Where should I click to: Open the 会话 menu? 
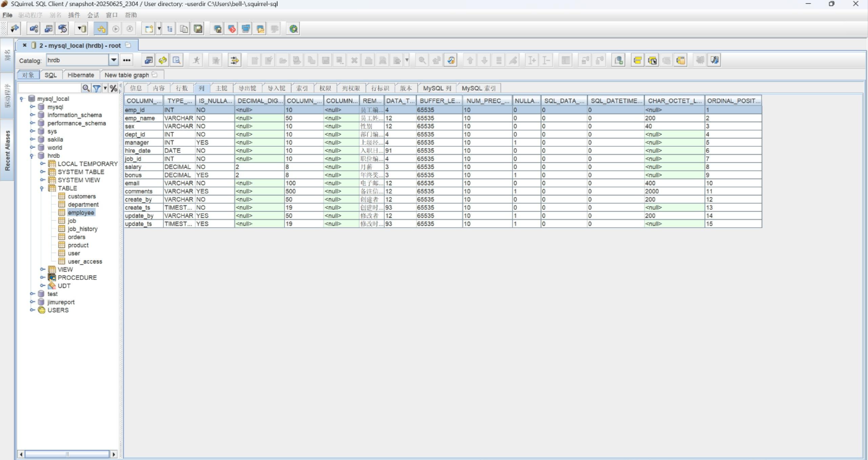[x=93, y=15]
